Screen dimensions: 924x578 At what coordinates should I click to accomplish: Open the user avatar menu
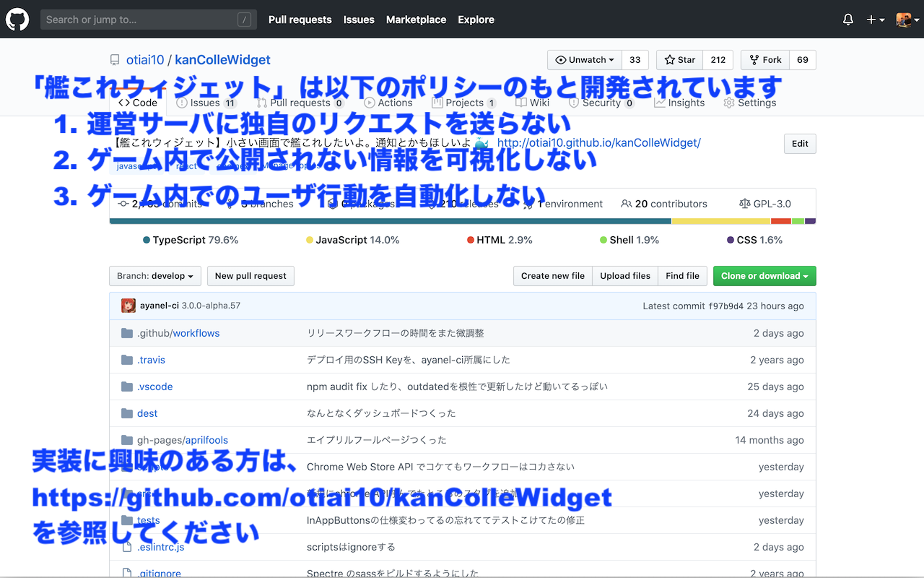tap(907, 20)
